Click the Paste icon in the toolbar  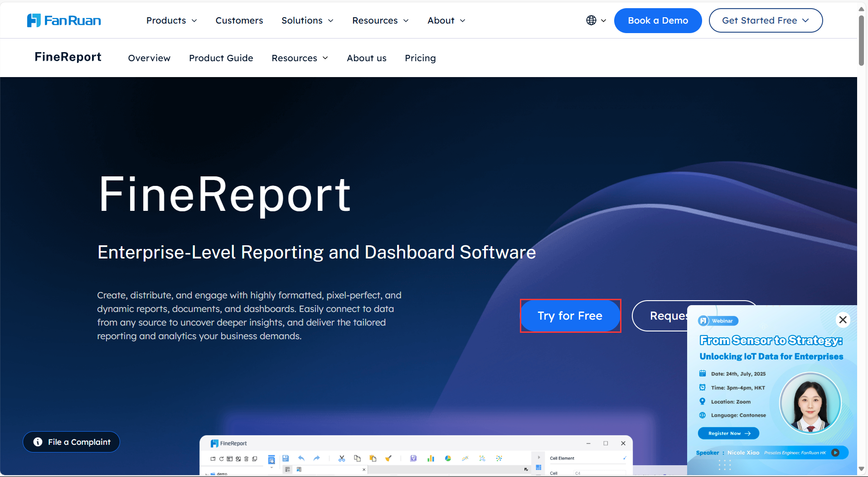(x=373, y=458)
